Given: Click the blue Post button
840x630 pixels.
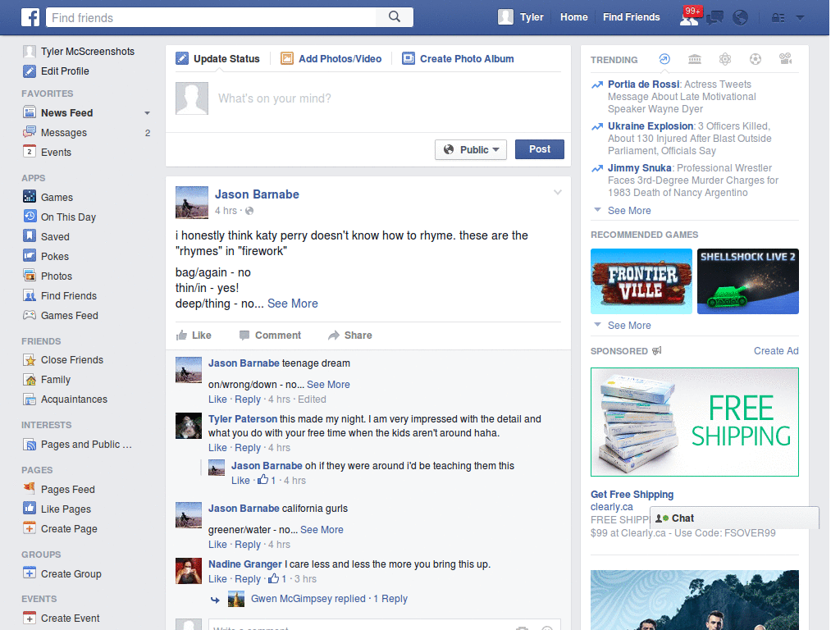Looking at the screenshot, I should (x=540, y=149).
